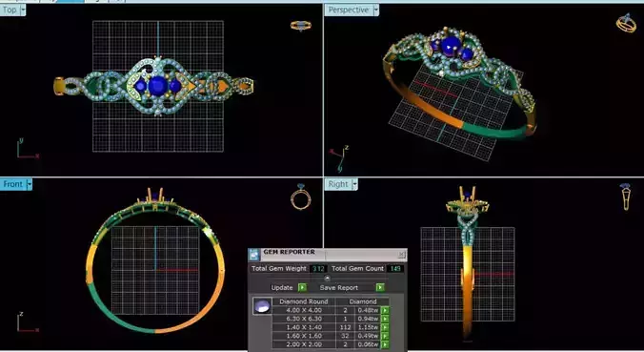Viewport: 644px width, 352px height.
Task: Open the Perspective viewport dropdown arrow
Action: click(375, 10)
